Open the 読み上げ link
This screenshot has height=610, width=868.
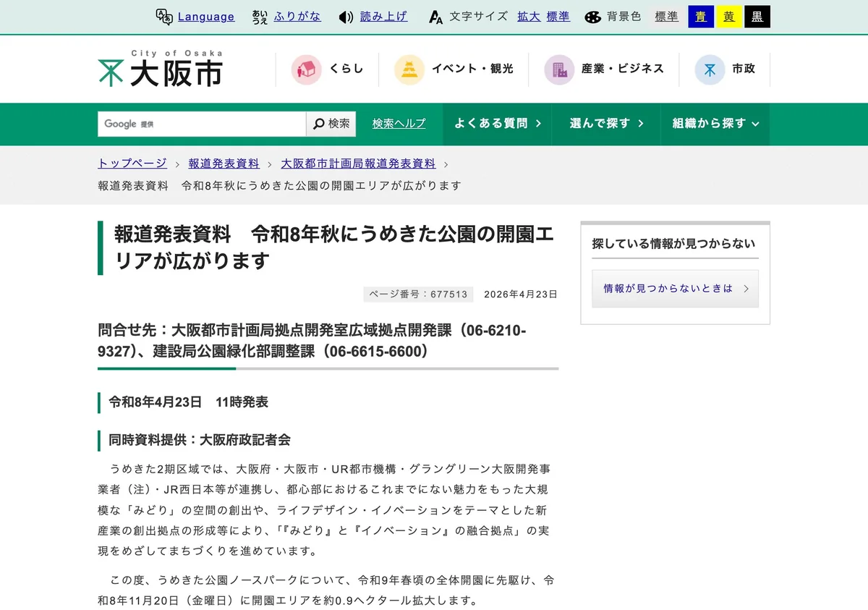pos(383,17)
